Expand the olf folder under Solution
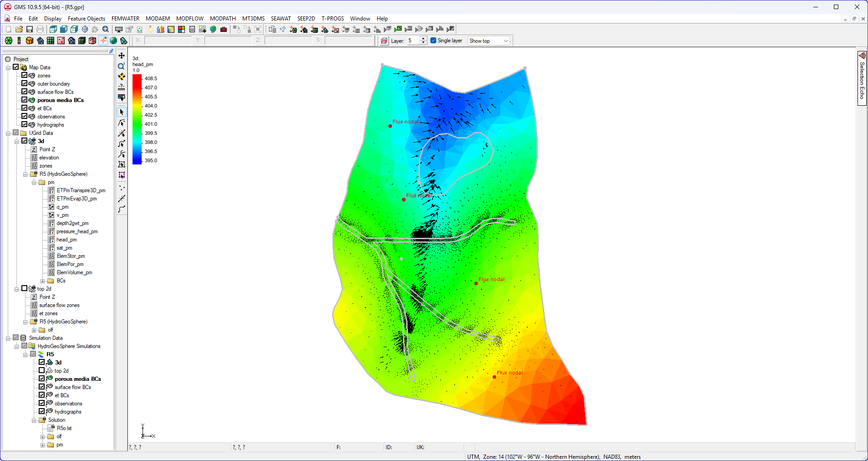 (43, 436)
